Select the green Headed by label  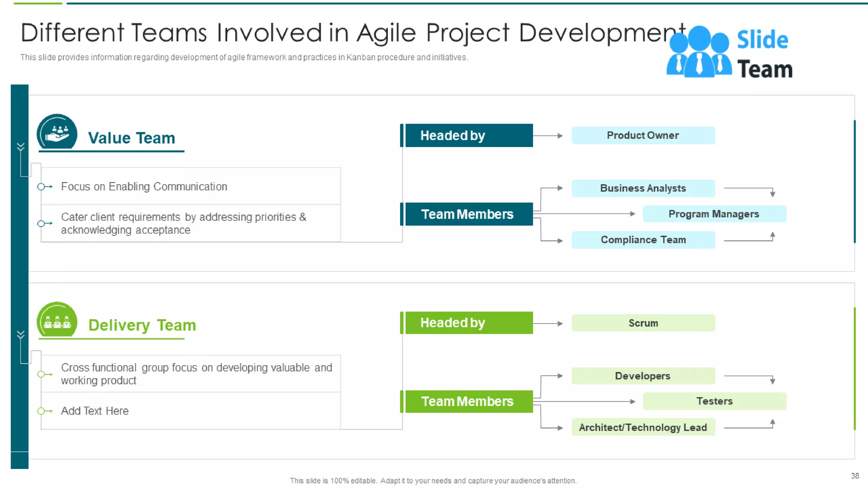[468, 323]
